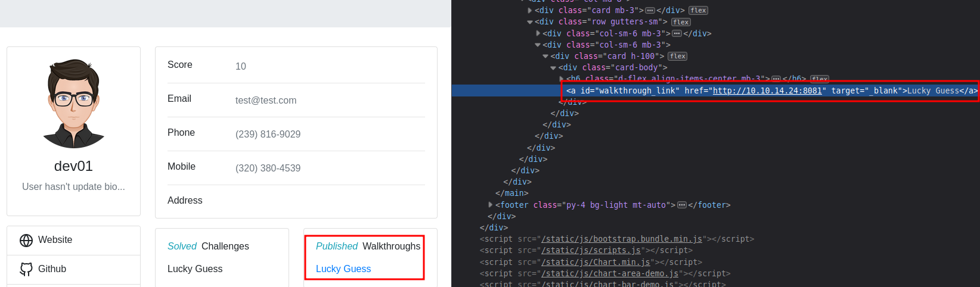The height and width of the screenshot is (287, 980).
Task: Collapse the card-body div node
Action: (553, 68)
